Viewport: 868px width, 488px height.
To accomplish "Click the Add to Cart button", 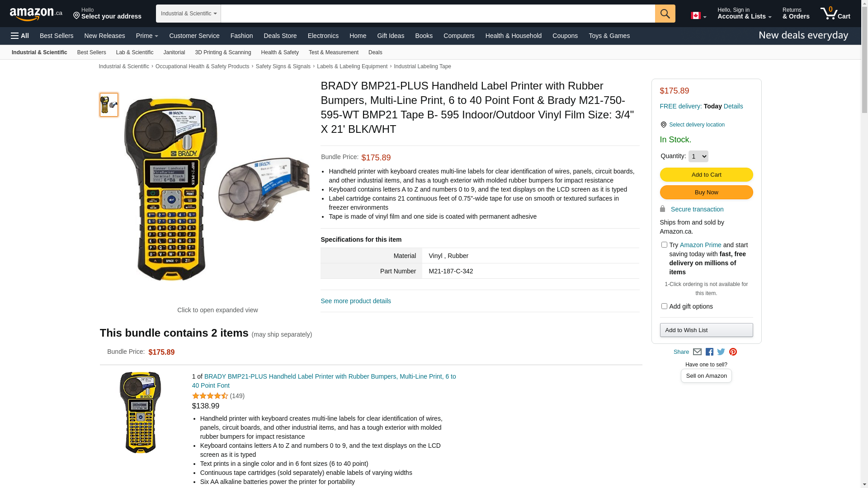I will click(x=706, y=175).
